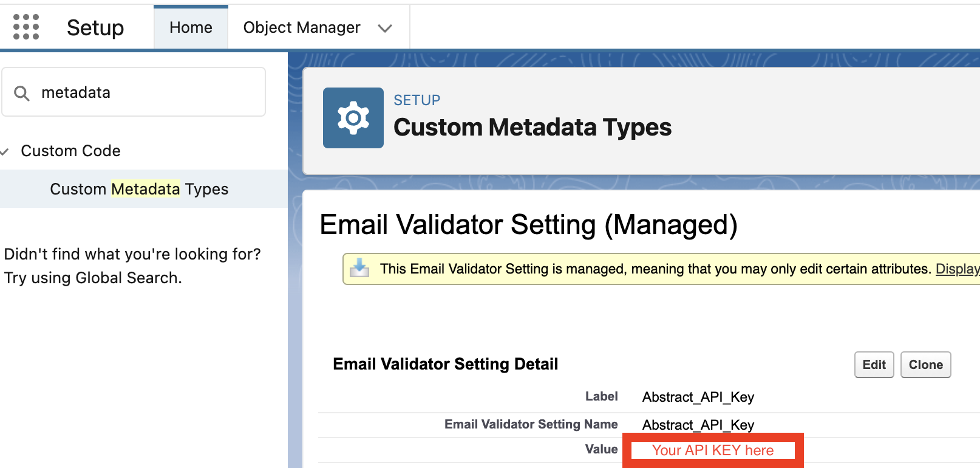Viewport: 980px width, 468px height.
Task: Open the Object Manager tab
Action: pos(302,27)
